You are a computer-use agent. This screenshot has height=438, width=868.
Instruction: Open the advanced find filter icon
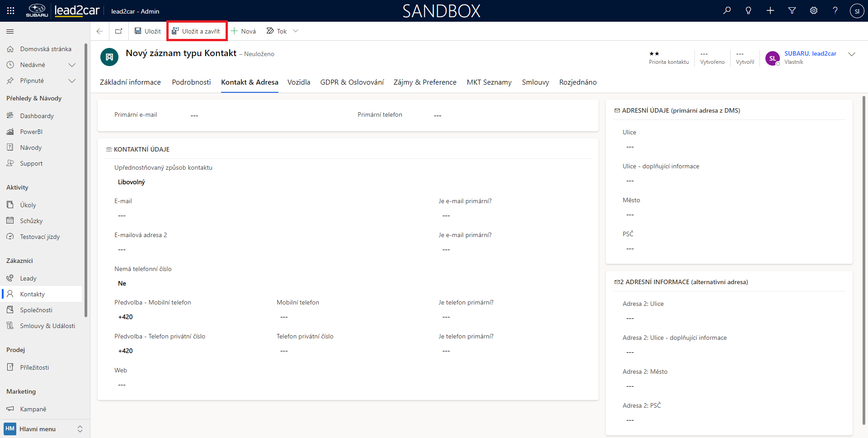(x=792, y=11)
